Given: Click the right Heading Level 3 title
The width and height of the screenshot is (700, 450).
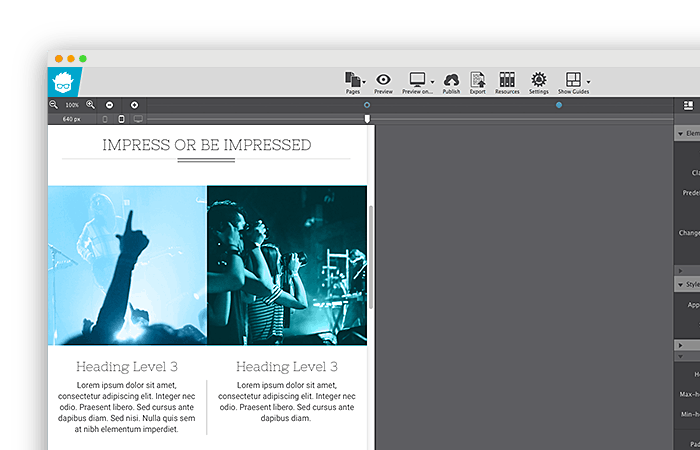Looking at the screenshot, I should tap(287, 367).
